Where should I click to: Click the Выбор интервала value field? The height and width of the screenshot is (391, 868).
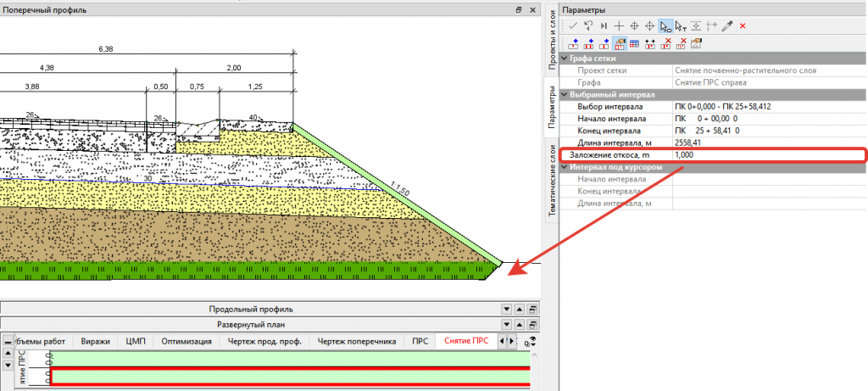769,107
